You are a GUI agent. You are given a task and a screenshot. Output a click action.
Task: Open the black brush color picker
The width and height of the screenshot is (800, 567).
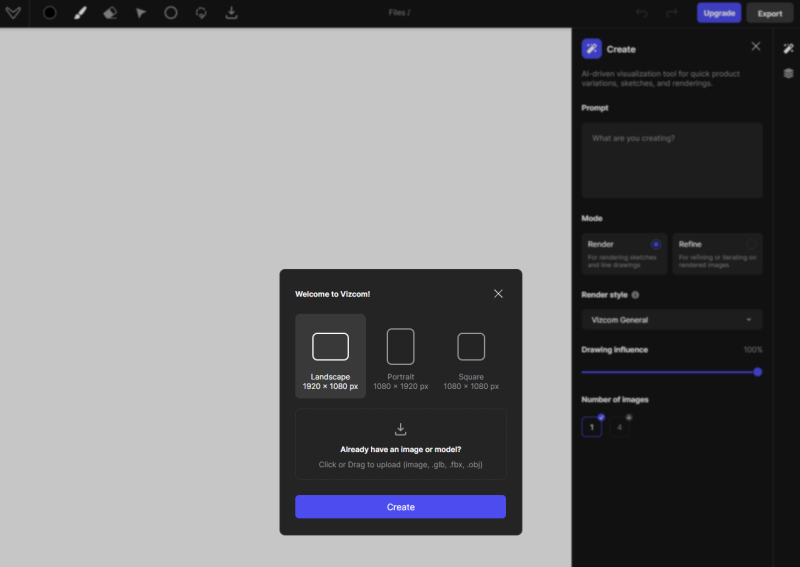49,13
